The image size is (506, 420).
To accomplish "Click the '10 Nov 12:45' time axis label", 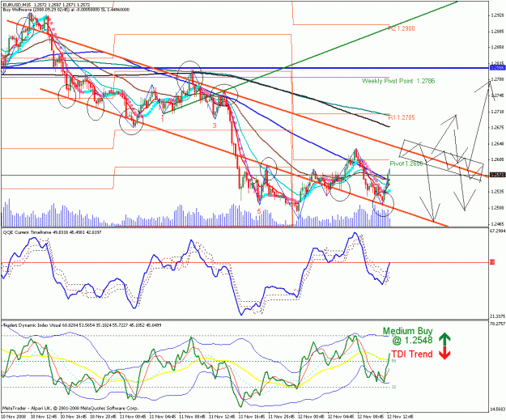I will click(44, 417).
